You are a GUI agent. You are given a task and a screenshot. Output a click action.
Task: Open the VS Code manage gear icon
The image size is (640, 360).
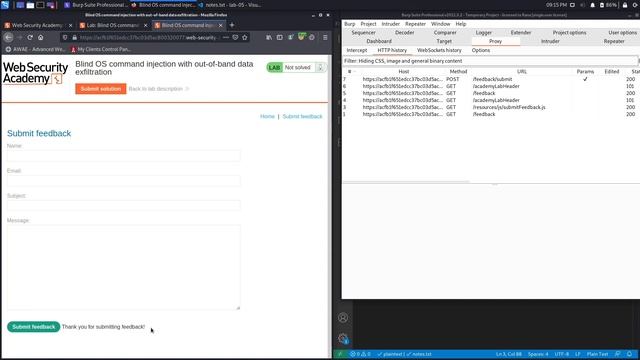tap(343, 338)
